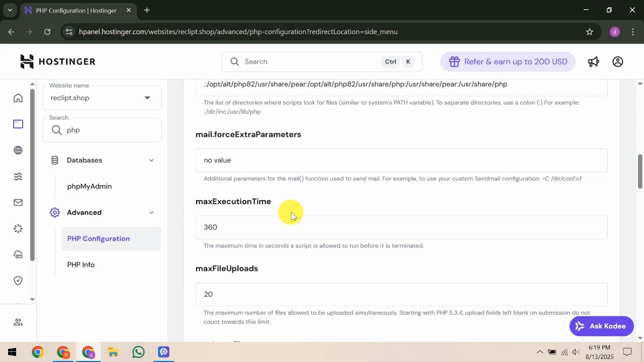The width and height of the screenshot is (644, 362).
Task: Open a new browser tab
Action: 147,10
